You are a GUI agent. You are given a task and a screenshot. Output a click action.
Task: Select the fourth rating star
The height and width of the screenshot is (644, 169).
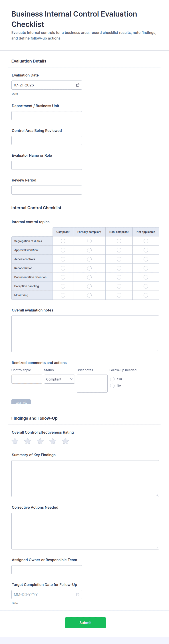pos(53,441)
